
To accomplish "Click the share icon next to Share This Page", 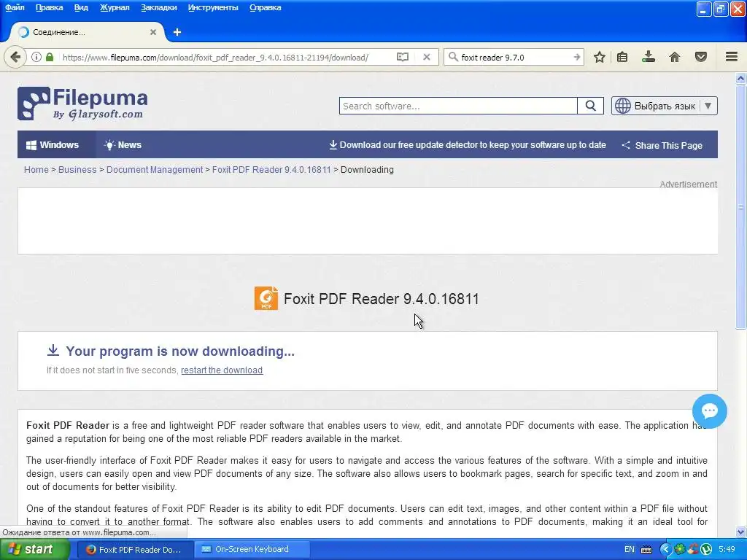I will (626, 145).
